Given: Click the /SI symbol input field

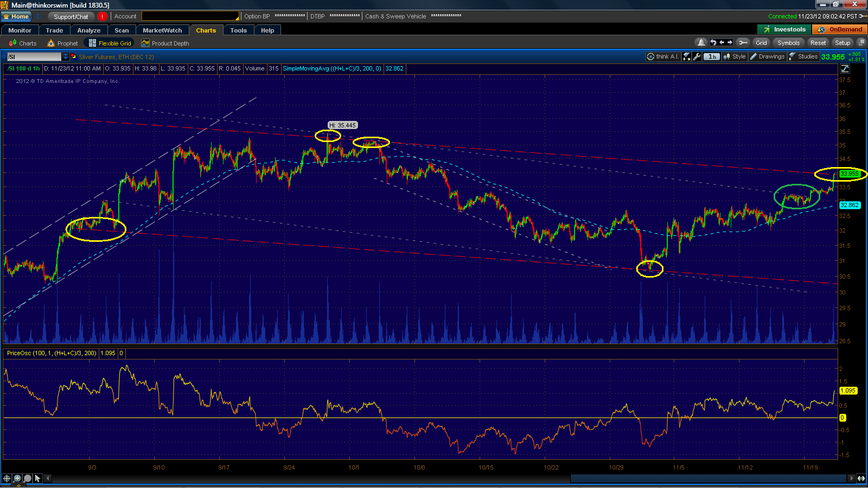Looking at the screenshot, I should (x=34, y=57).
